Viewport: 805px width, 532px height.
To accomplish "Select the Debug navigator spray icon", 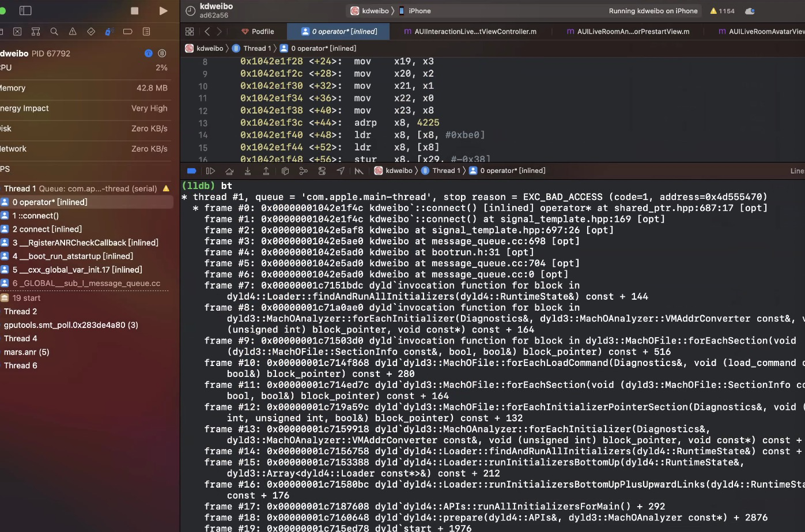I will click(109, 32).
